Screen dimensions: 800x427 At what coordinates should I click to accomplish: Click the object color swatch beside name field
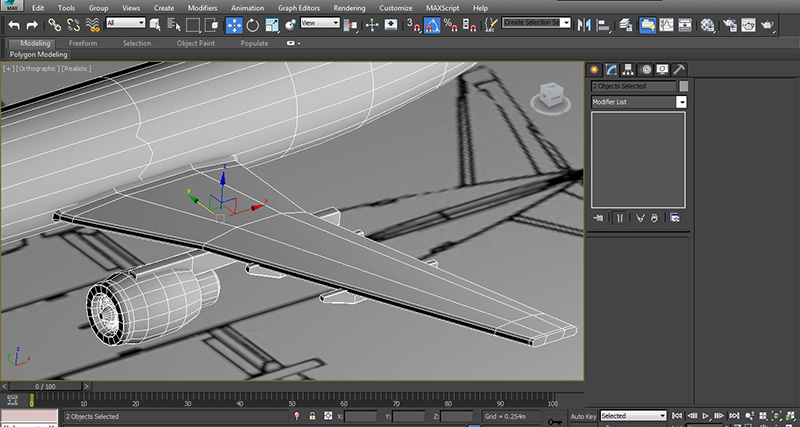(684, 86)
